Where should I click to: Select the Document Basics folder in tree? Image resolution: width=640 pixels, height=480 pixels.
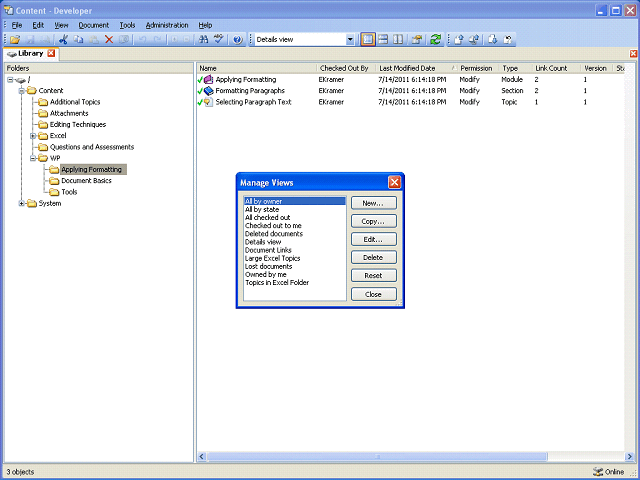[86, 181]
